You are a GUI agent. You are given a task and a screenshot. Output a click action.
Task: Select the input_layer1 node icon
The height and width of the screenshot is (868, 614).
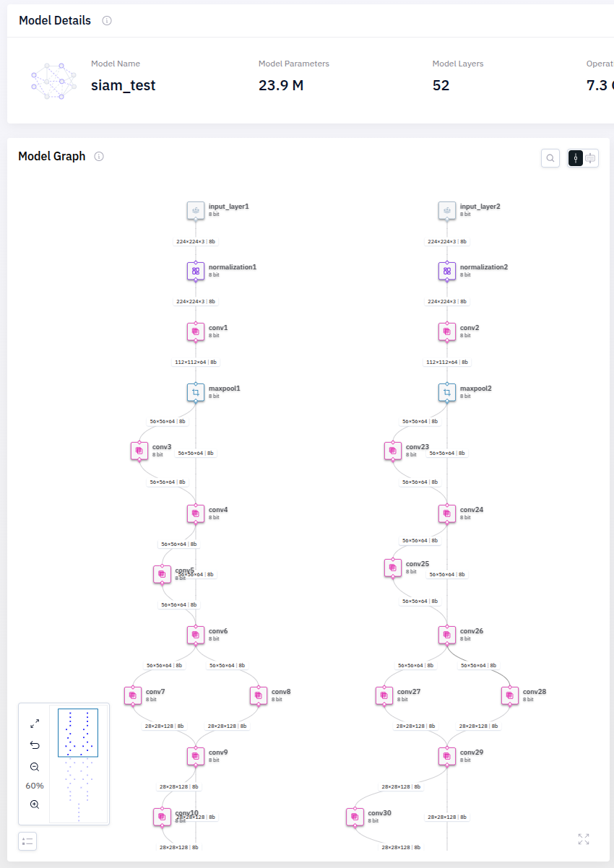(196, 210)
